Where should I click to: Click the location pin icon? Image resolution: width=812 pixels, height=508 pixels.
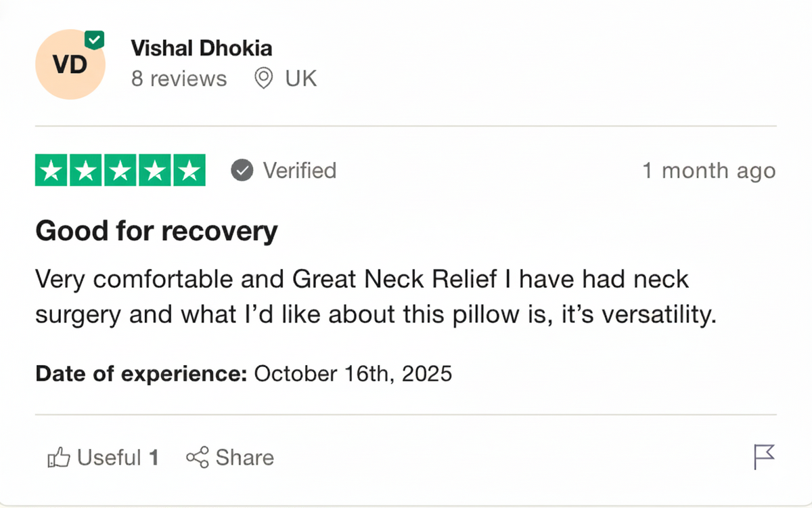pyautogui.click(x=263, y=79)
